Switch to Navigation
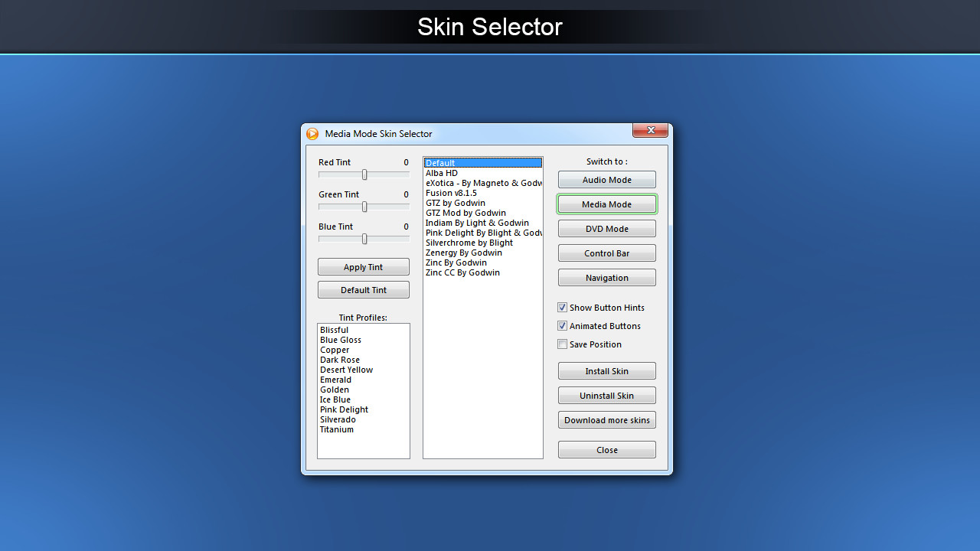980x551 pixels. pyautogui.click(x=606, y=277)
